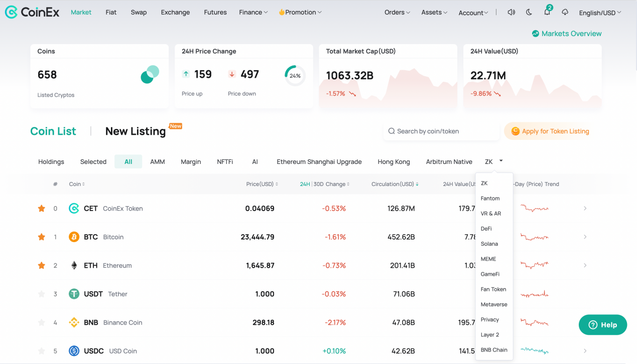Click Apply for Token Listing button

coord(551,131)
